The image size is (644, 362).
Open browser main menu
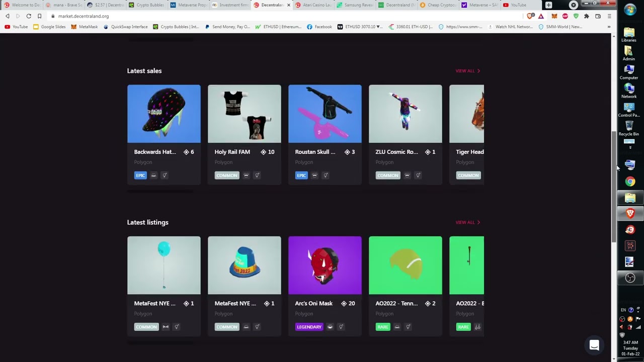coord(609,16)
